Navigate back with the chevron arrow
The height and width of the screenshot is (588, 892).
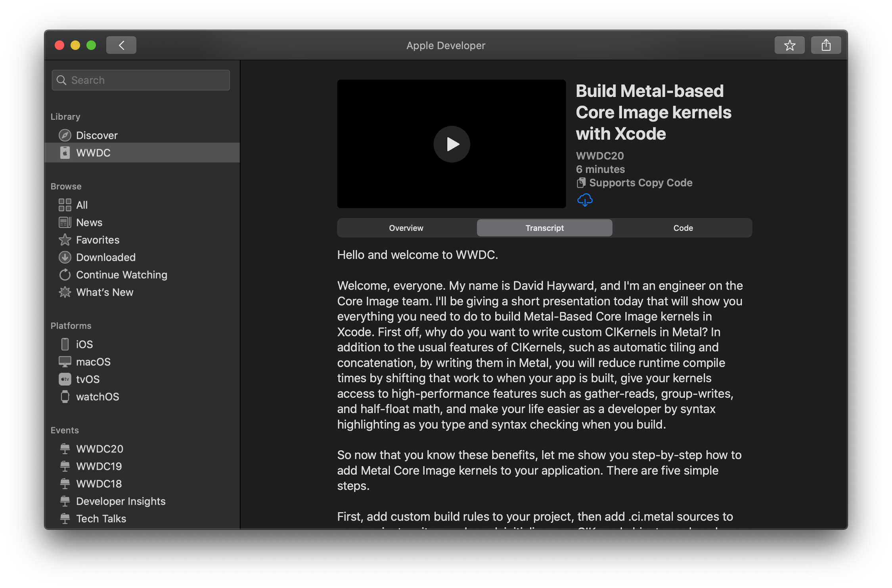point(121,45)
